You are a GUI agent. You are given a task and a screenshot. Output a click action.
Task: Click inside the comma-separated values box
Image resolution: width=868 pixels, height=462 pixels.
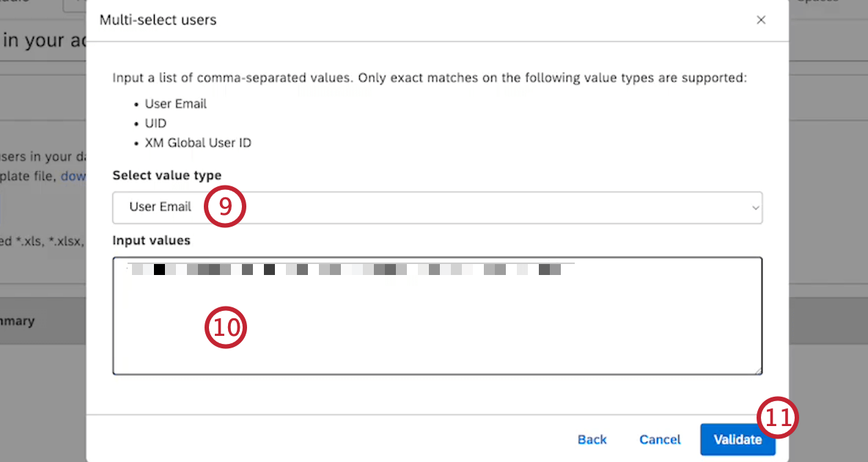point(437,315)
